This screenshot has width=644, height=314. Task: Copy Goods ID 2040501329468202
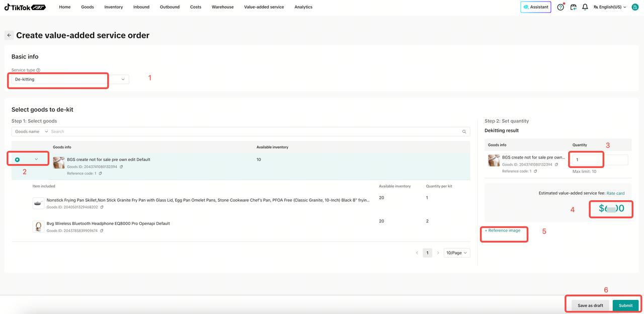coord(102,207)
